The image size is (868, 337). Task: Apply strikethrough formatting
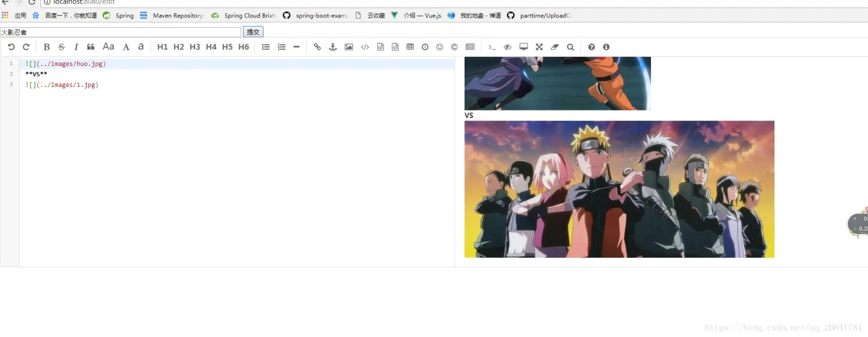(61, 47)
